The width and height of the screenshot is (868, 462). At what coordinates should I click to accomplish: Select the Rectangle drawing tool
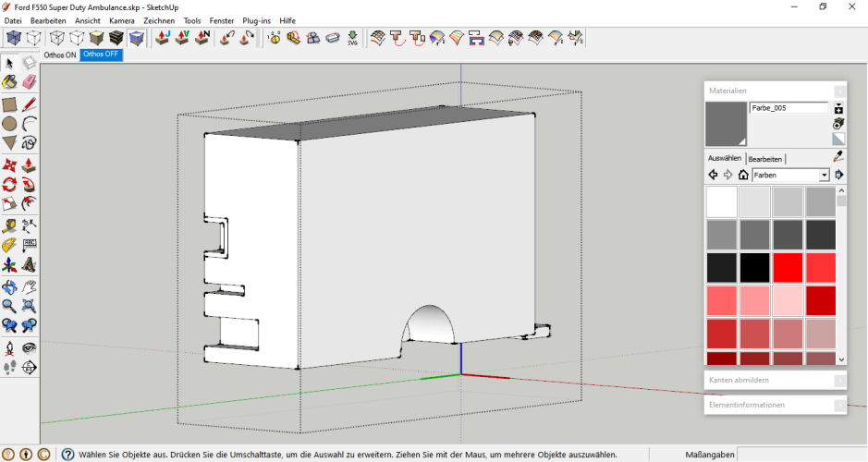click(x=9, y=104)
